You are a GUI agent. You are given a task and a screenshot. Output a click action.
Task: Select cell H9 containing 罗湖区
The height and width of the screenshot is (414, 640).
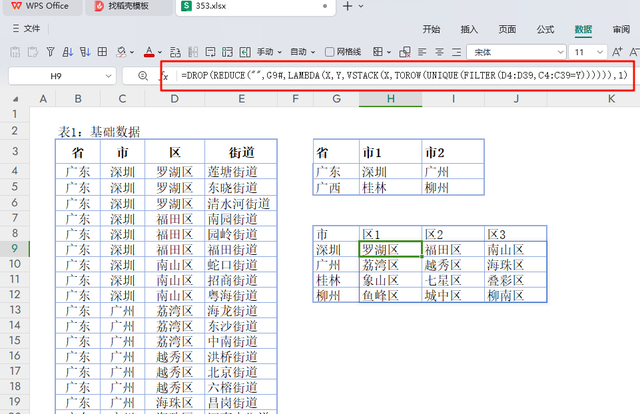391,249
